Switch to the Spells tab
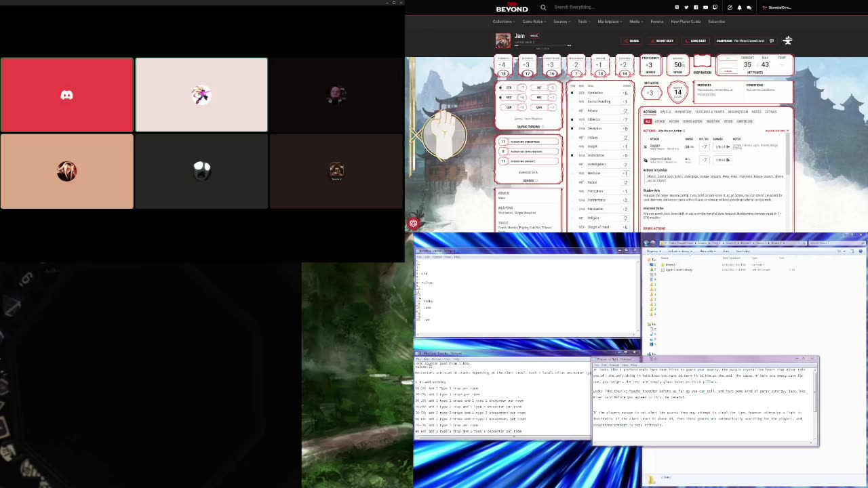 click(x=665, y=112)
